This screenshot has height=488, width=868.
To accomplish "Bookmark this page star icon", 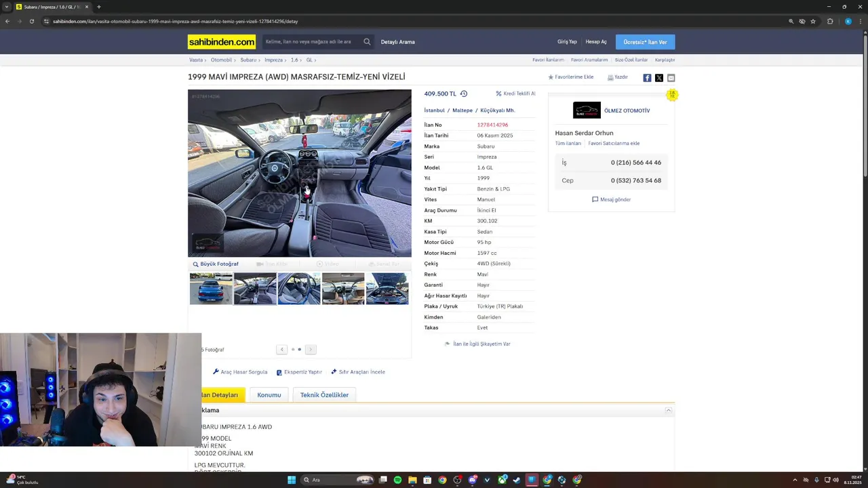I will [x=813, y=21].
